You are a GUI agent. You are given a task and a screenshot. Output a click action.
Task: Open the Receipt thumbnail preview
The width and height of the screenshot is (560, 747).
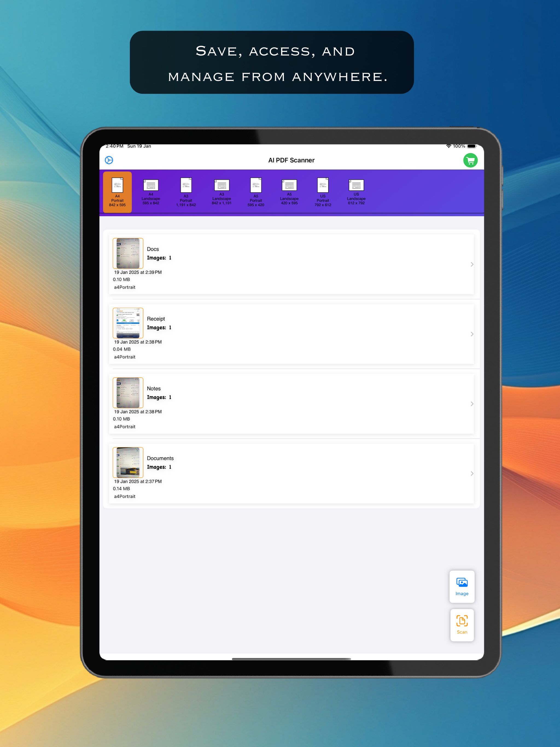(128, 323)
